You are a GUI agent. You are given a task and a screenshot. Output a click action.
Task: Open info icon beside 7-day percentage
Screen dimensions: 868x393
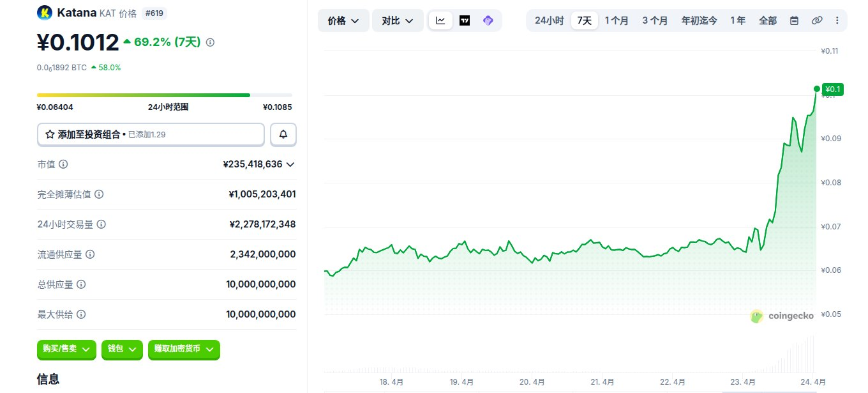click(x=211, y=43)
